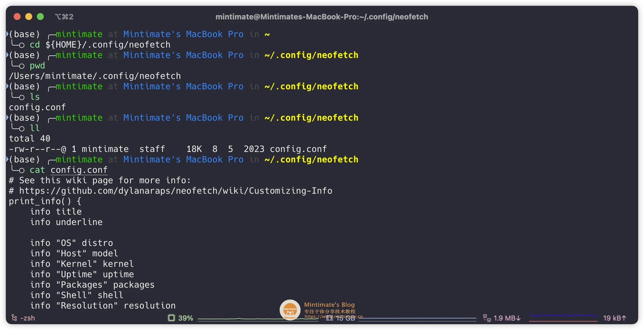
Task: Click the print_info() { line
Action: (45, 201)
